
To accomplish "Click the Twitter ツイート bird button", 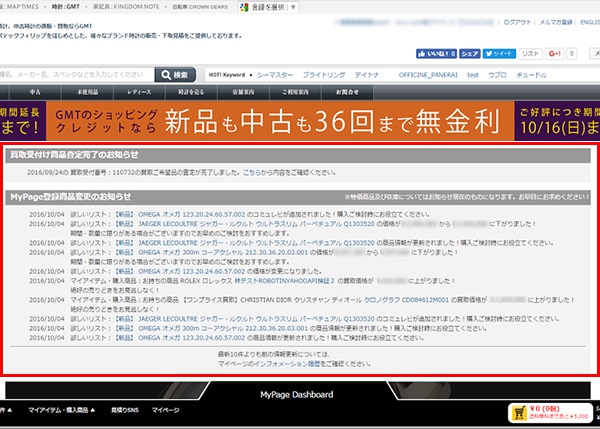I will pyautogui.click(x=499, y=54).
